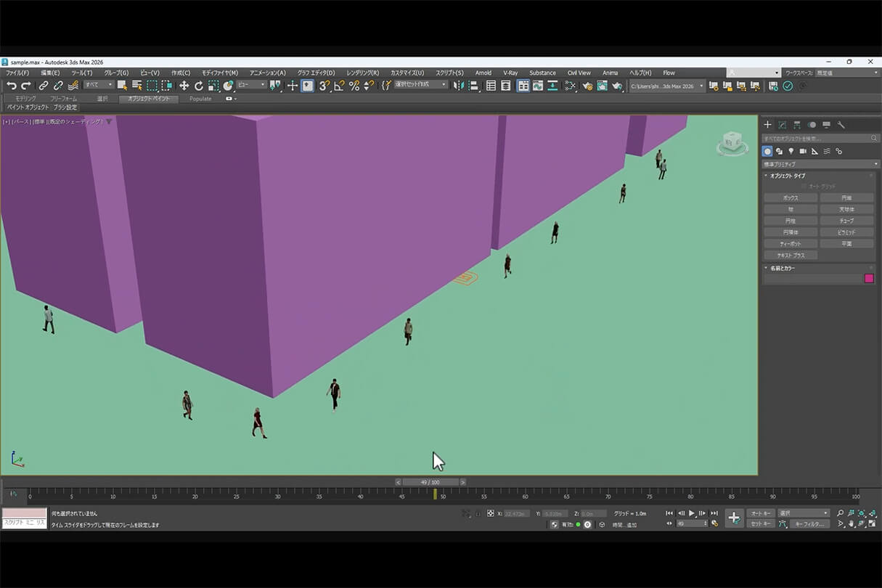Click the Mirror tool icon
The image size is (882, 588).
tap(458, 86)
